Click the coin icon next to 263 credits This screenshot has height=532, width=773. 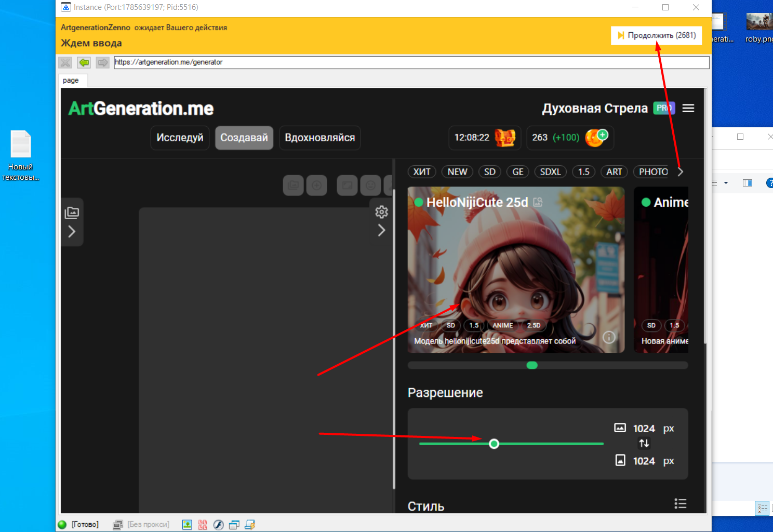click(595, 137)
